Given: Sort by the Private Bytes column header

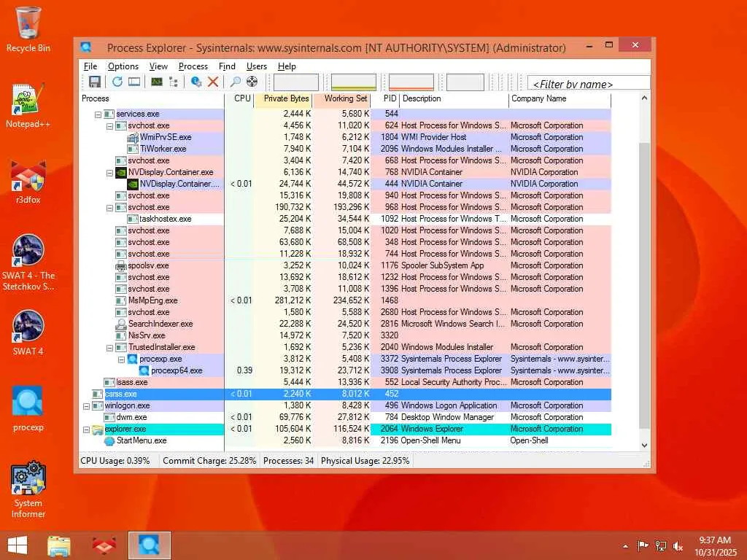Looking at the screenshot, I should click(284, 98).
